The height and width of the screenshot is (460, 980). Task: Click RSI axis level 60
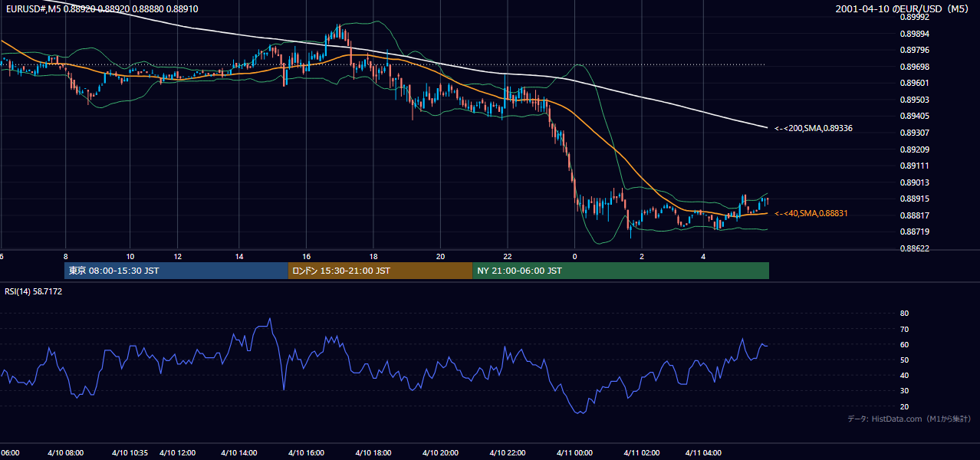coord(905,344)
